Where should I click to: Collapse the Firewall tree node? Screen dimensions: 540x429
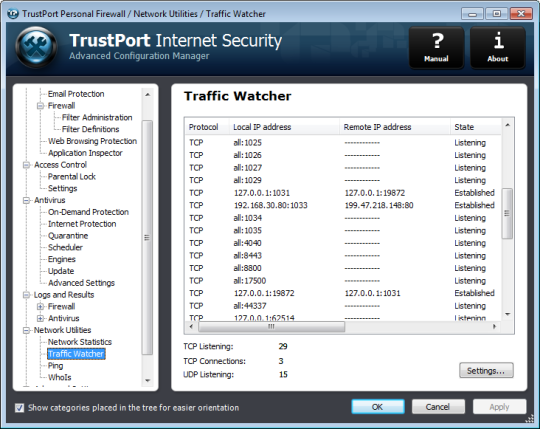40,106
